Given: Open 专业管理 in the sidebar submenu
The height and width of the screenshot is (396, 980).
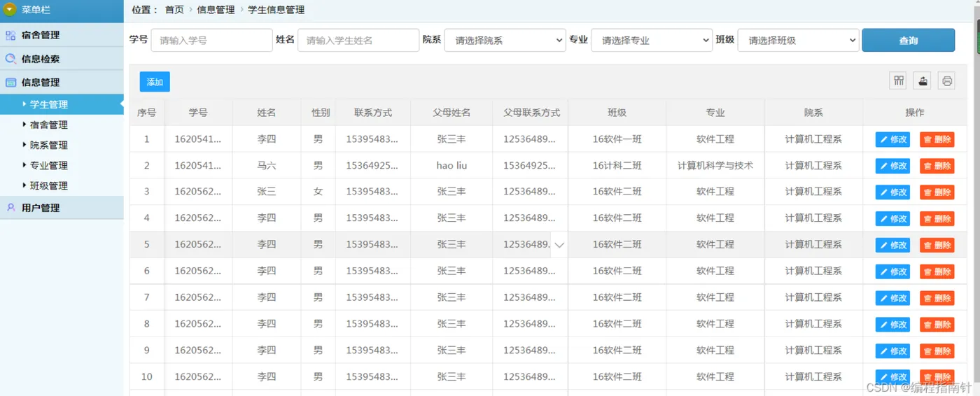Looking at the screenshot, I should click(48, 165).
